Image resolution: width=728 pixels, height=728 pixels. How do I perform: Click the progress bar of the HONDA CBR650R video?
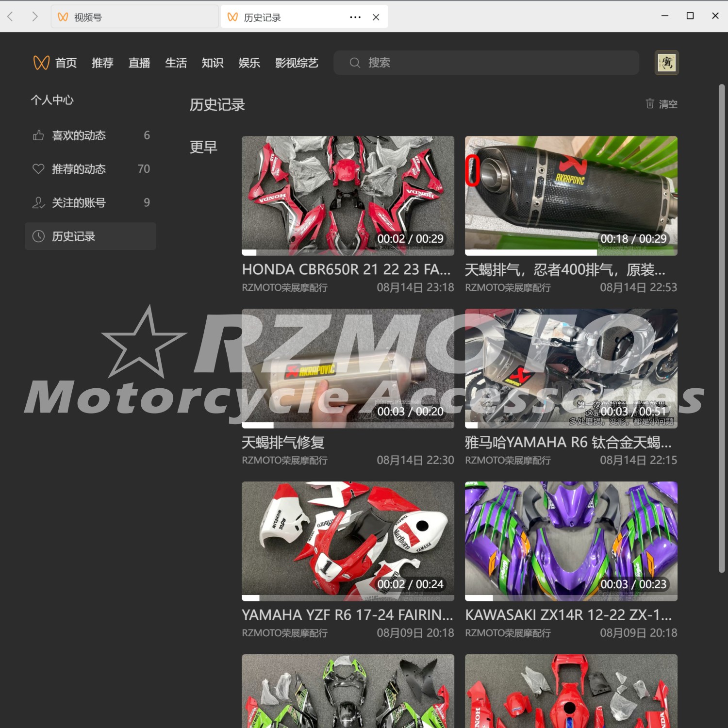pos(348,253)
